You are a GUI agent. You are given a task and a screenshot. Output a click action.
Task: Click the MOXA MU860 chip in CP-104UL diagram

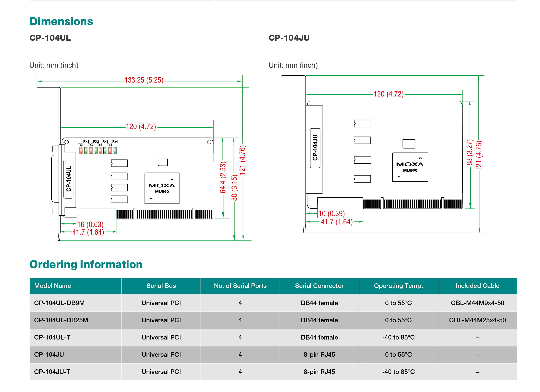[162, 188]
